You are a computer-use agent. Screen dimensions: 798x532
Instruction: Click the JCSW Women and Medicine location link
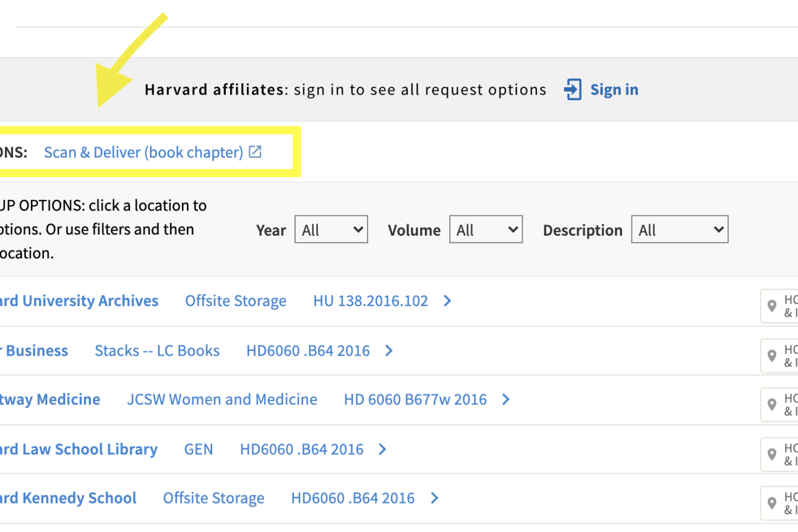click(x=222, y=400)
